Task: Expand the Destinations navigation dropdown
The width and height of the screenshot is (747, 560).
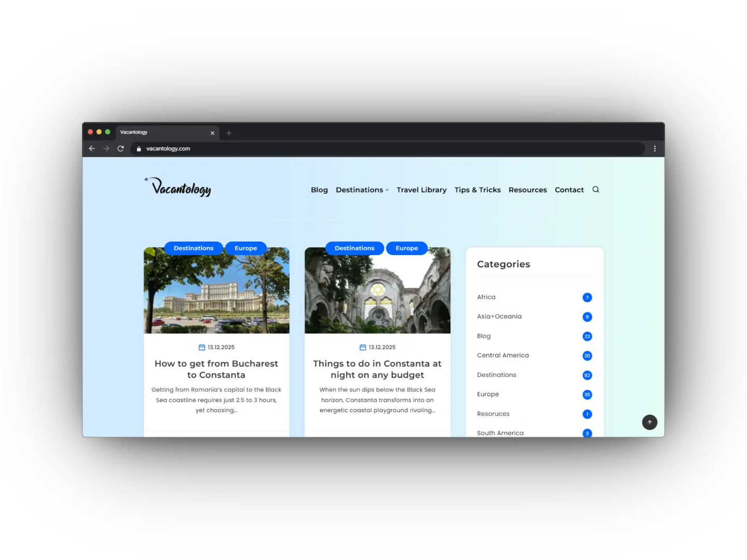Action: click(362, 190)
